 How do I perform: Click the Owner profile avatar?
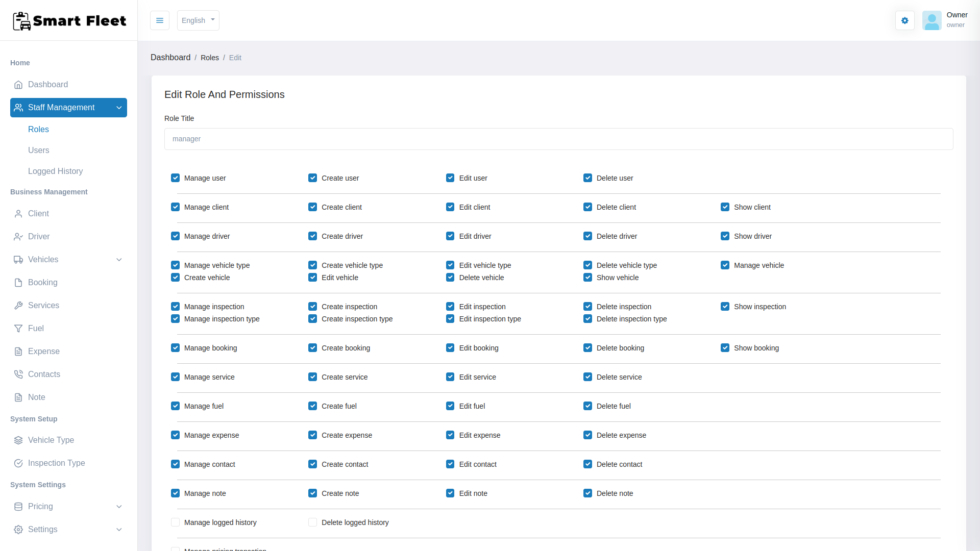(932, 20)
